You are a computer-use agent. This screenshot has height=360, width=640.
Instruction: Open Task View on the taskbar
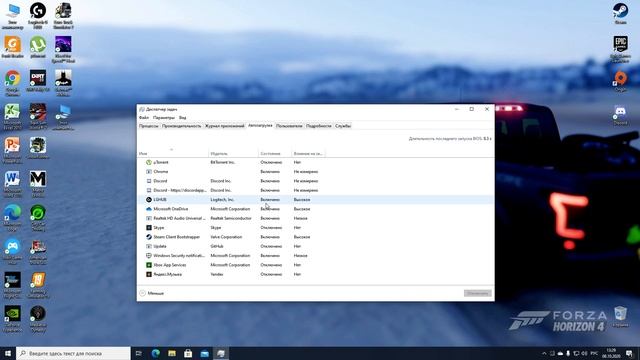click(139, 353)
